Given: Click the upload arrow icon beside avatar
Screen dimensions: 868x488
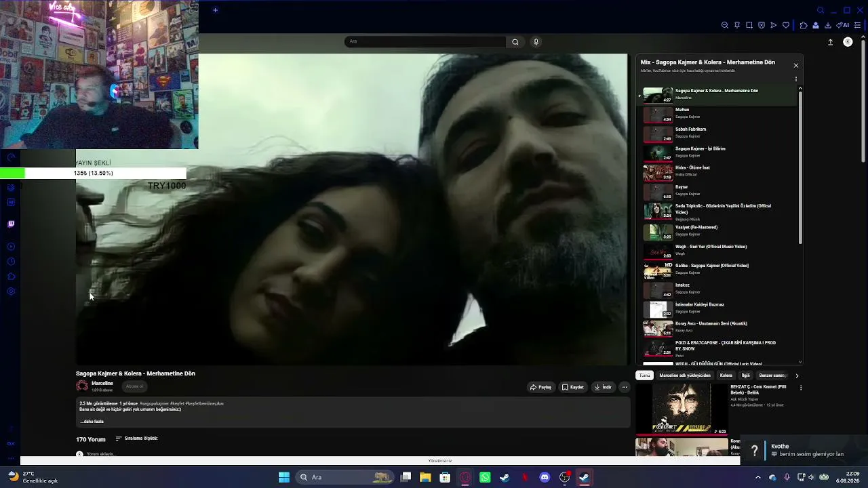Looking at the screenshot, I should click(x=830, y=42).
